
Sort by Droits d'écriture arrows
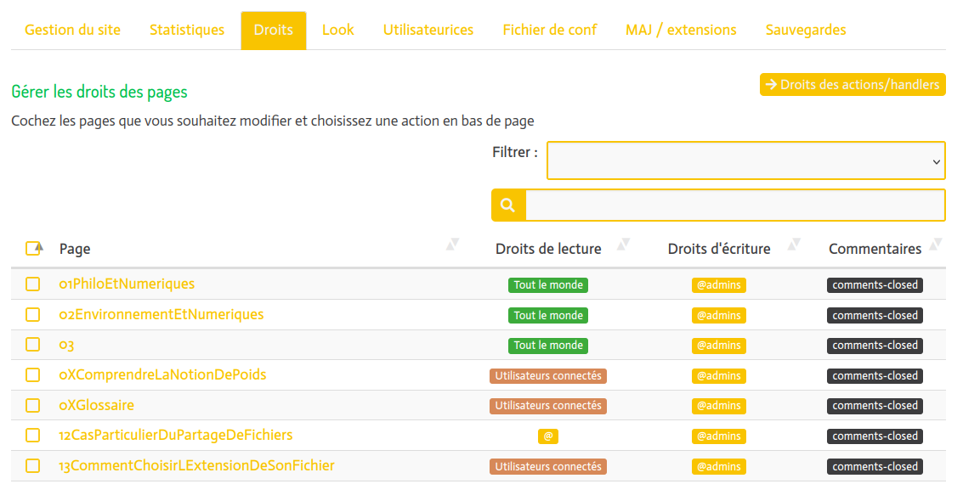(x=794, y=245)
